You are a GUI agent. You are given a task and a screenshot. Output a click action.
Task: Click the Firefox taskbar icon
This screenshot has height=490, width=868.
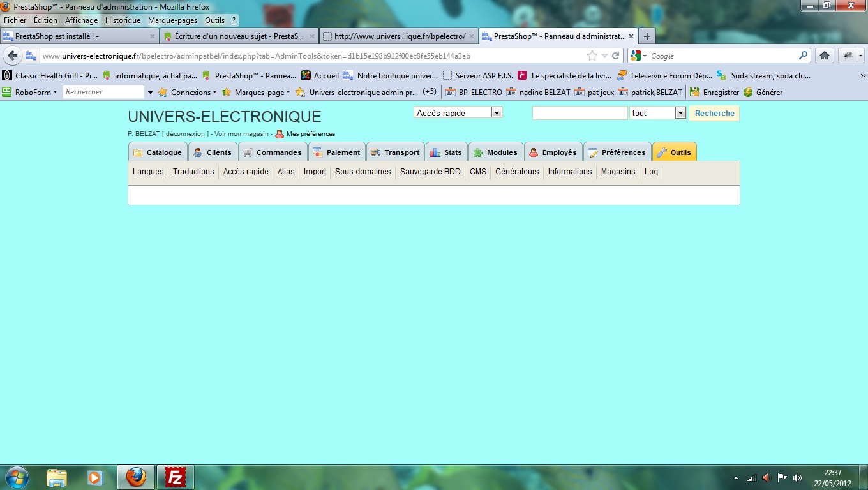coord(135,477)
